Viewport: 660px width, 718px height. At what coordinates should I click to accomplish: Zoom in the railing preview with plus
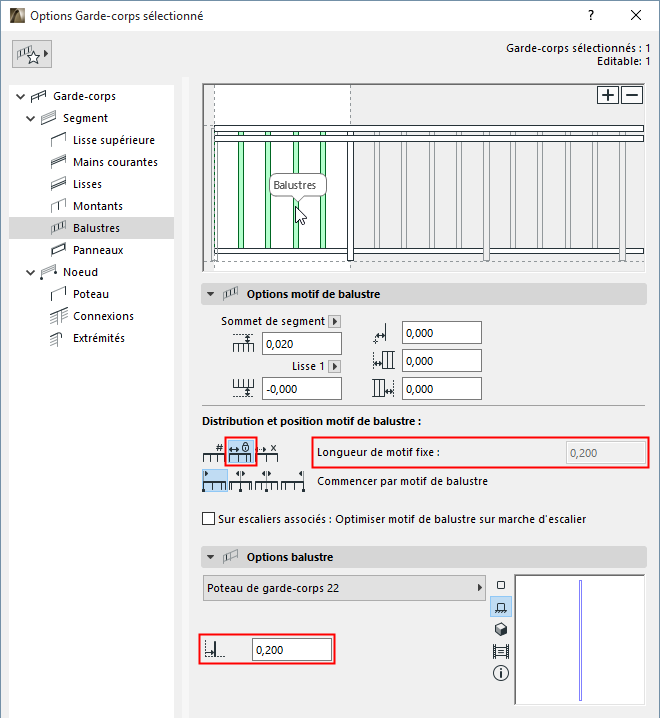click(608, 95)
